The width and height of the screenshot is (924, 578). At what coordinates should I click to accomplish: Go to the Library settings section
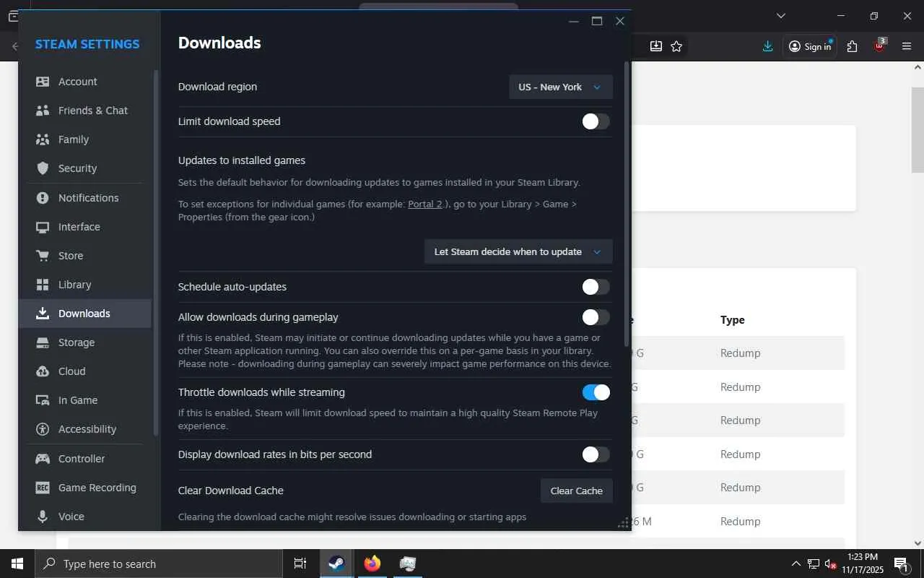[84, 285]
